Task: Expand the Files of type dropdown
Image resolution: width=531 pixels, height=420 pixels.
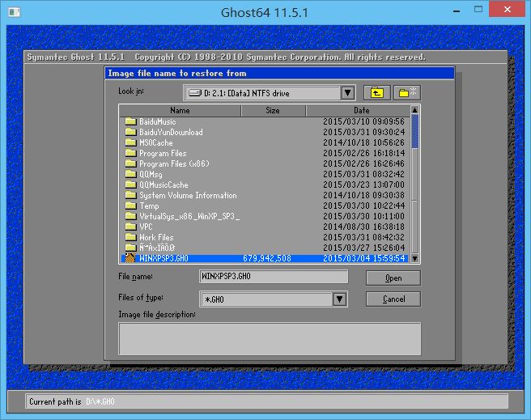Action: (341, 299)
